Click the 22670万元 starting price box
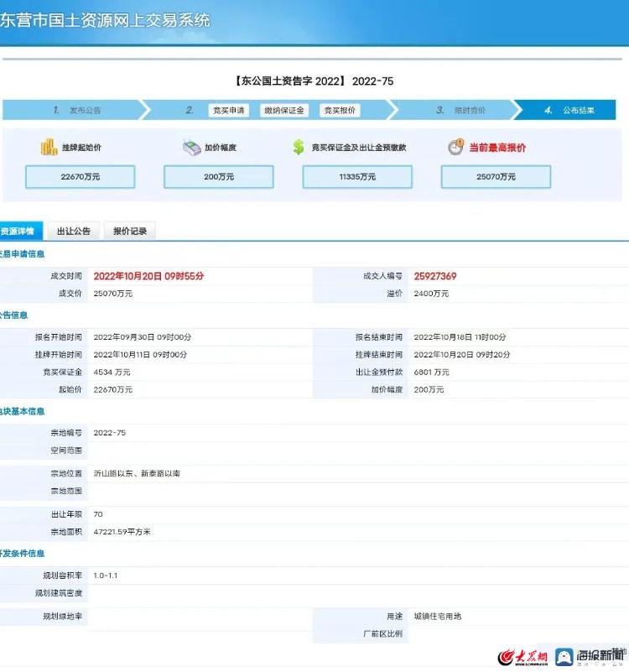629x672 pixels. 80,177
